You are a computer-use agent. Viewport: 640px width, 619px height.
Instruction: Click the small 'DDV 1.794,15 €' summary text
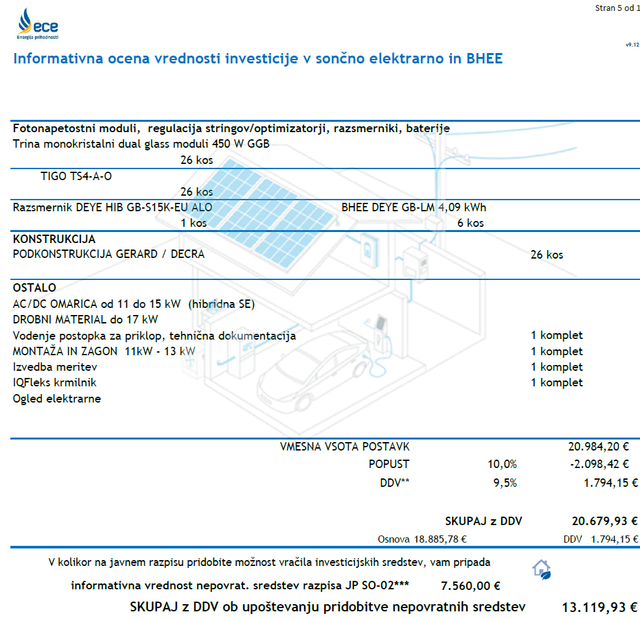coord(601,539)
